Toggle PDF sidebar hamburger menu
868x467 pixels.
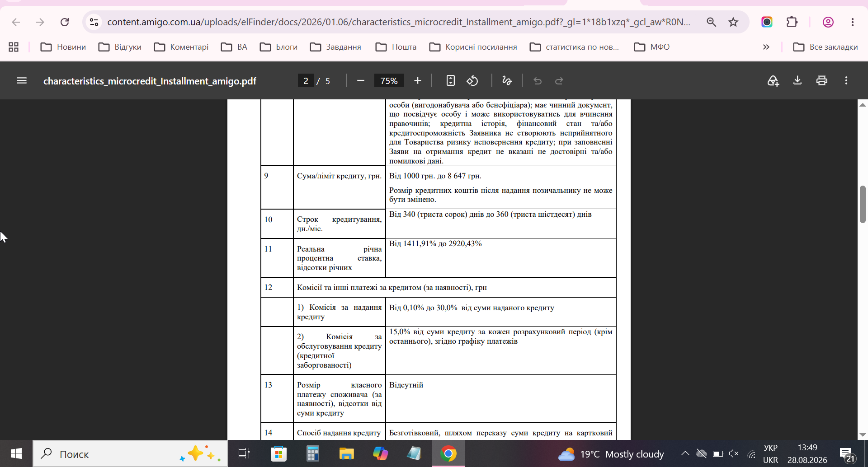coord(22,81)
